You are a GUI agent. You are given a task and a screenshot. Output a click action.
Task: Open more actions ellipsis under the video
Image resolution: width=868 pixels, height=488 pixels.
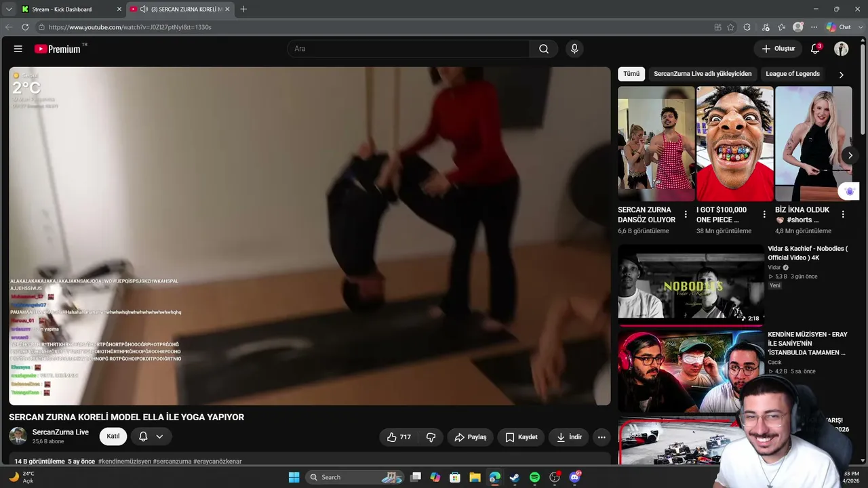click(x=601, y=437)
